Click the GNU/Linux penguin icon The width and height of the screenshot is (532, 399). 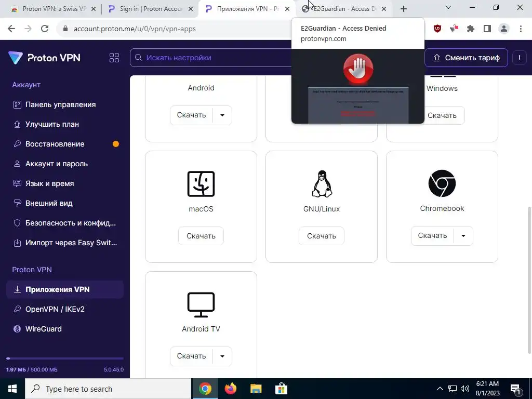322,183
